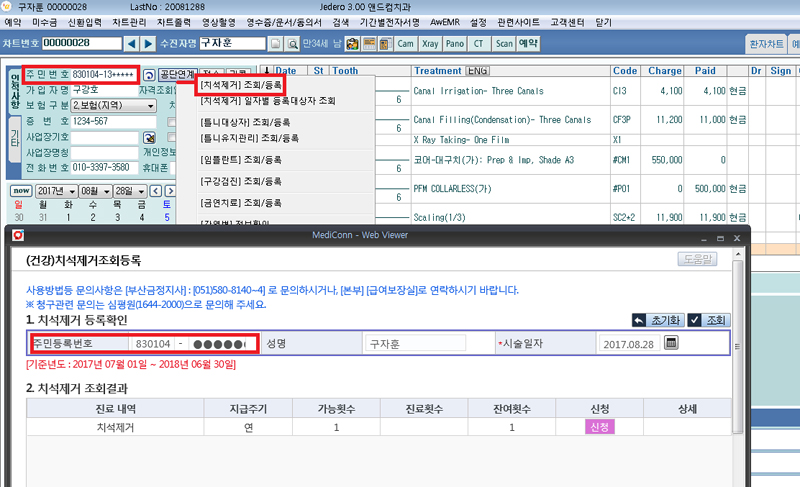Open the CT imaging tool

pyautogui.click(x=478, y=44)
